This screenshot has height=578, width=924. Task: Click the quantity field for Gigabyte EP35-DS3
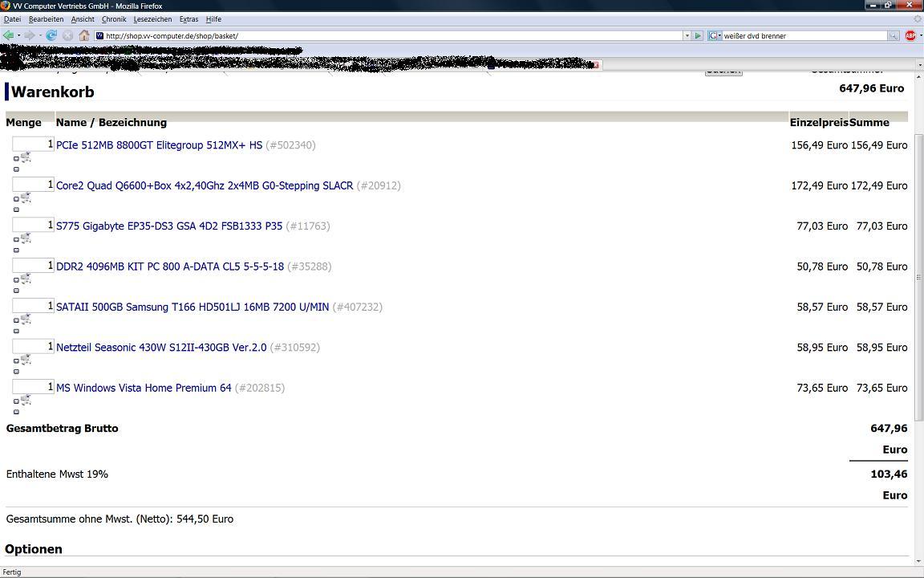[x=33, y=225]
